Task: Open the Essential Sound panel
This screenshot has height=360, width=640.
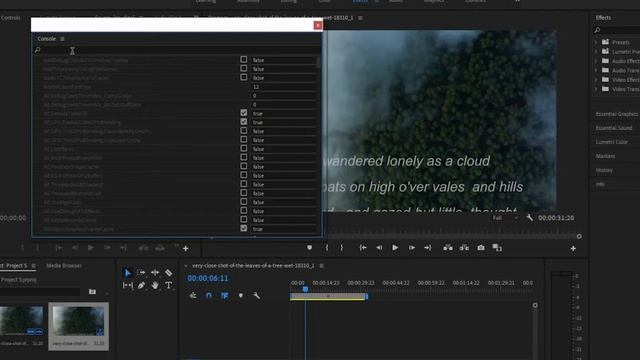Action: (613, 128)
